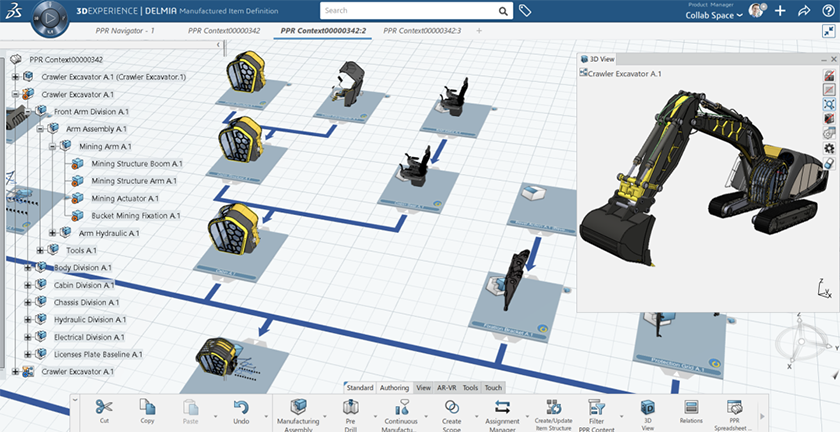Open the View action bar tab

tap(423, 388)
